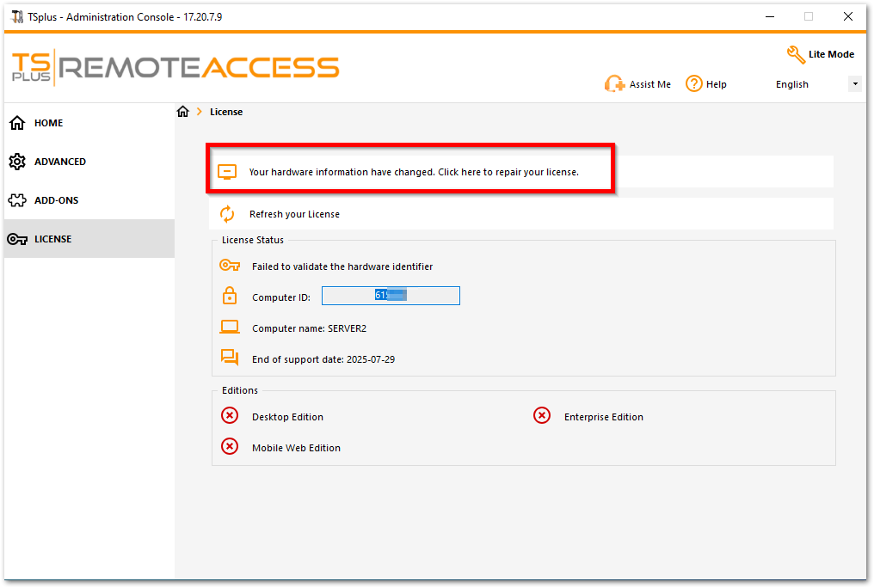Click the Desktop Edition red X icon
874x588 pixels.
(230, 416)
